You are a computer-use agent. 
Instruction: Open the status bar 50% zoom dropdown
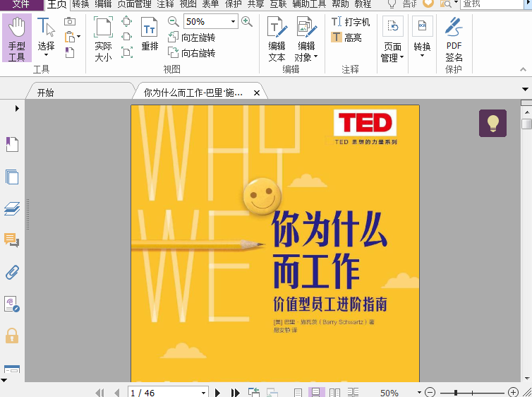[419, 392]
